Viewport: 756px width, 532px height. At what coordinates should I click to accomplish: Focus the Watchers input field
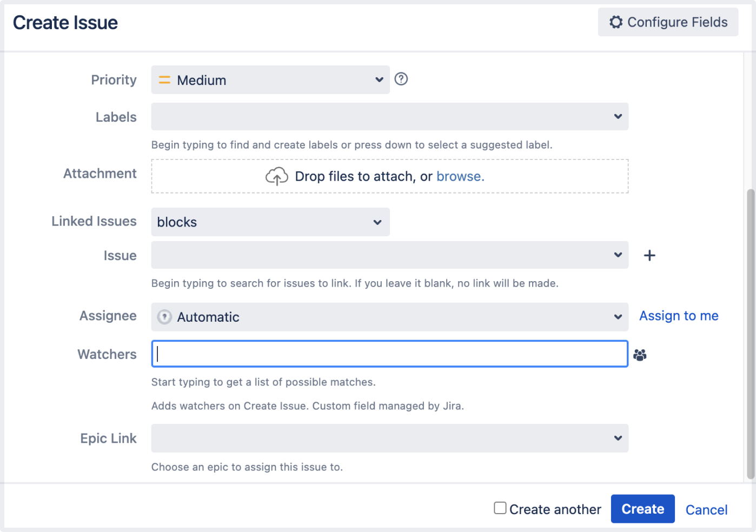390,354
